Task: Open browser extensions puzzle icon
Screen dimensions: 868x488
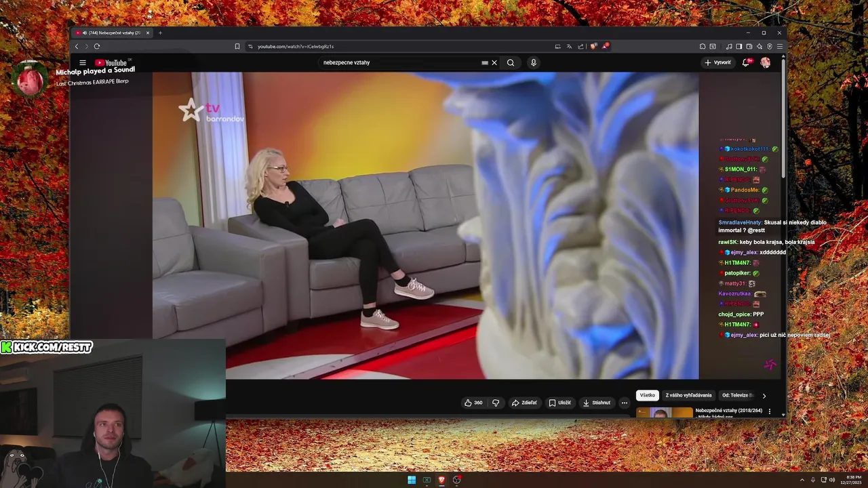Action: pos(703,46)
